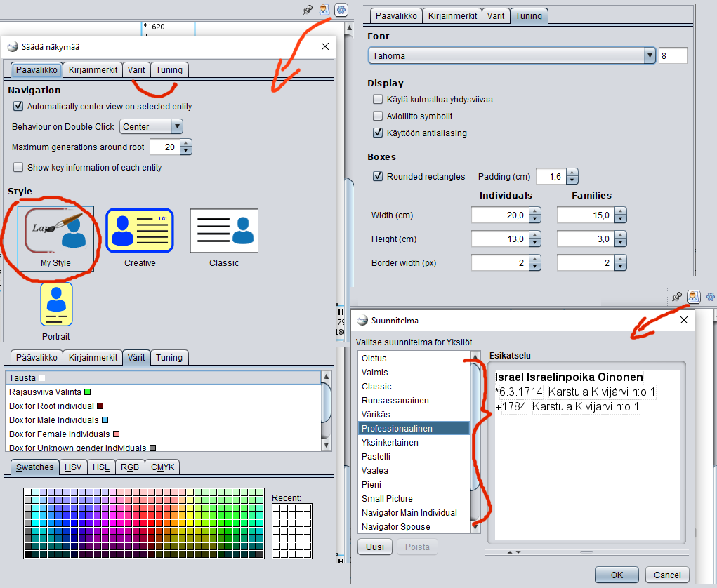Select Navigator Main Individual in the list
717x588 pixels.
[x=414, y=513]
